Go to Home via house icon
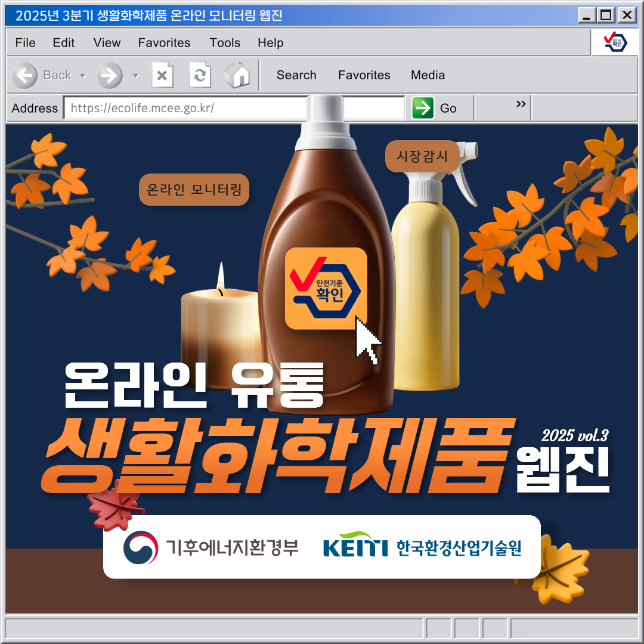644x644 pixels. pyautogui.click(x=237, y=76)
